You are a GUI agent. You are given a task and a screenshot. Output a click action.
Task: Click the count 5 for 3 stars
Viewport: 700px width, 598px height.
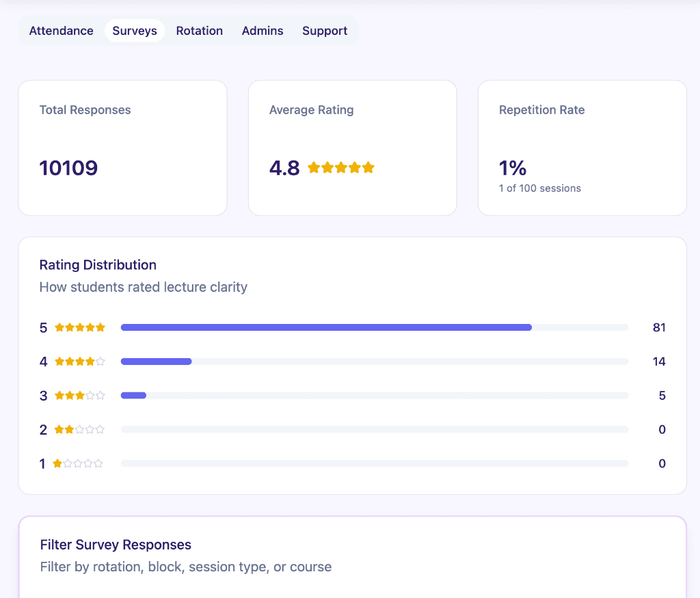pyautogui.click(x=662, y=396)
